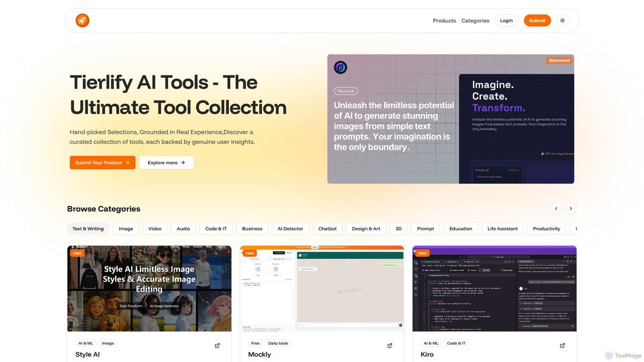This screenshot has width=644, height=362.
Task: Click the Browse Categories heading
Action: click(x=104, y=209)
